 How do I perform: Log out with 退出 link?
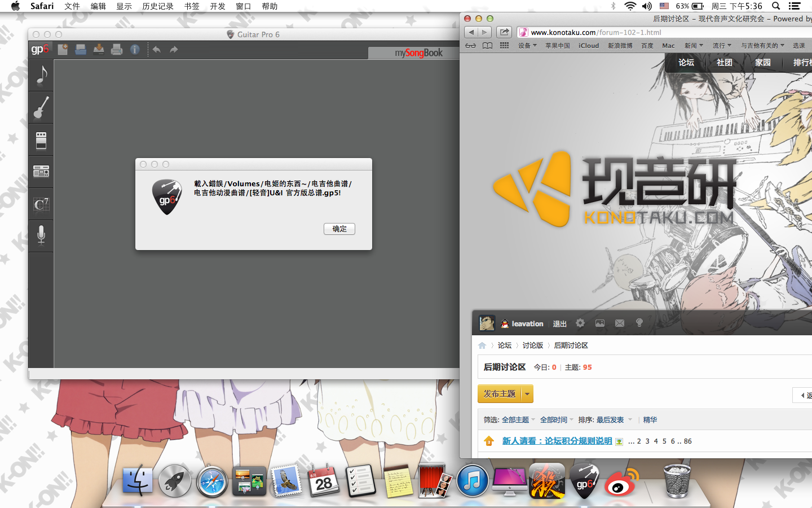point(559,324)
